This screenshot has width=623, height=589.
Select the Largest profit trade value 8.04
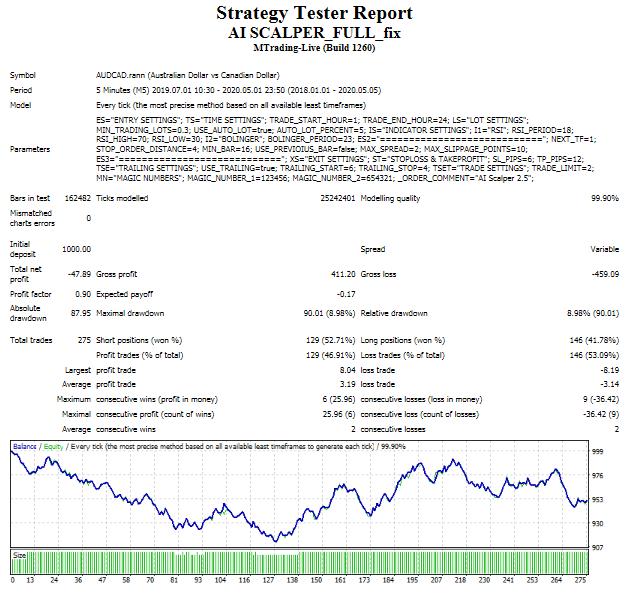click(347, 370)
